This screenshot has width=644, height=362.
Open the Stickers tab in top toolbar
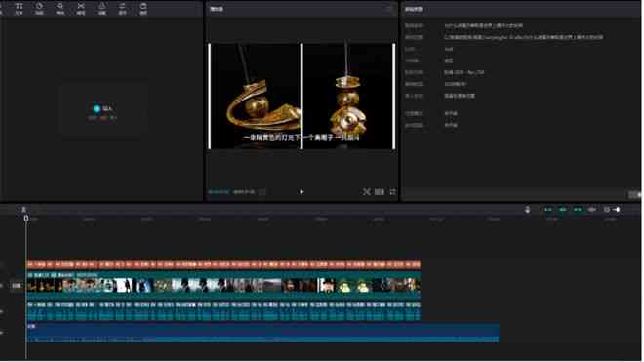39,8
